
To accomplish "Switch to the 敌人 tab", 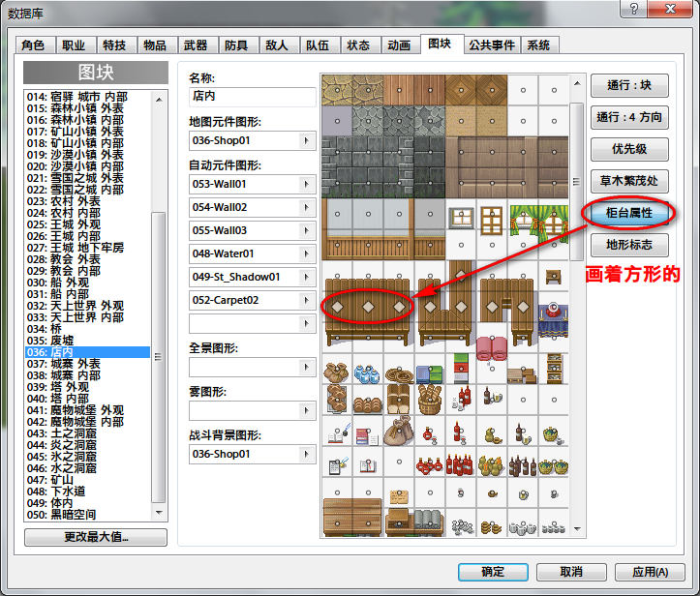I will coord(277,45).
